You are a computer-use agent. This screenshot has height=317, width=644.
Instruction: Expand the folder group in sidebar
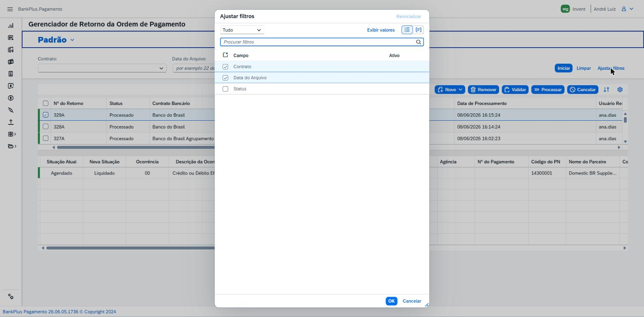click(12, 146)
